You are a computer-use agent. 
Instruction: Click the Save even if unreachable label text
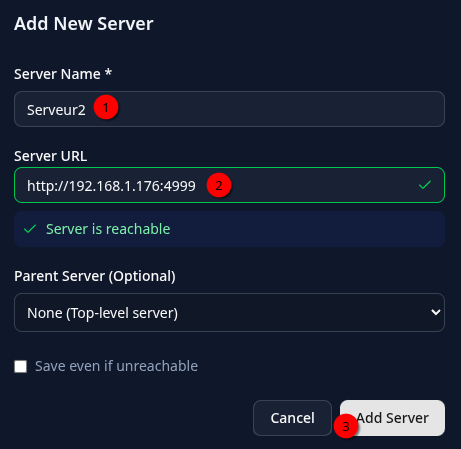tap(116, 366)
